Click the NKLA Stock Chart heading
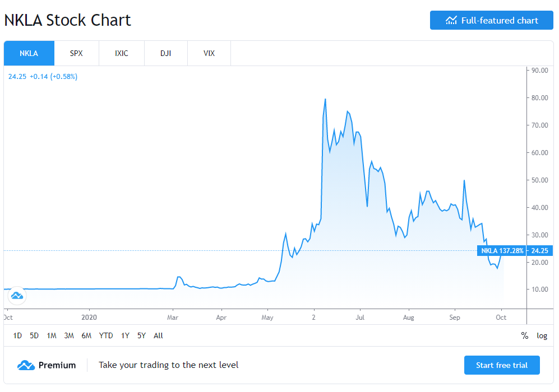559x392 pixels. click(67, 20)
